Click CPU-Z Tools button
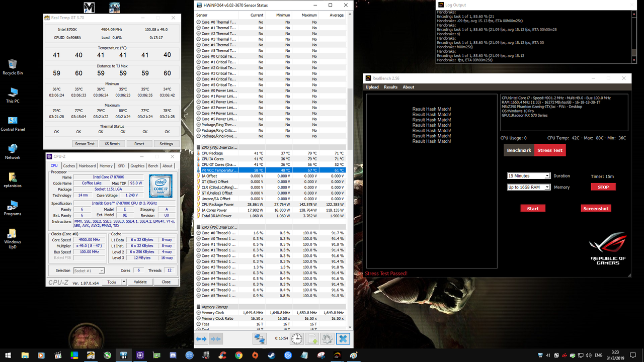The width and height of the screenshot is (644, 362). pos(112,282)
